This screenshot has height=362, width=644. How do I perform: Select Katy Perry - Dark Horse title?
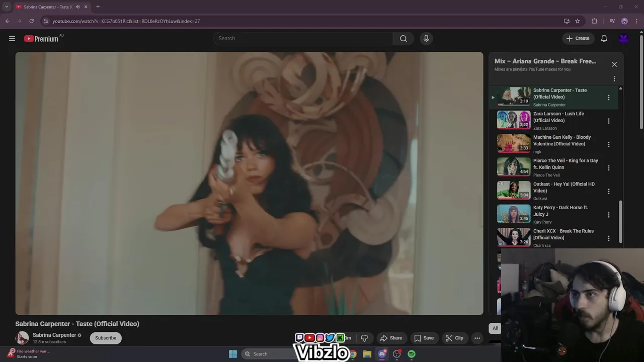click(x=560, y=211)
